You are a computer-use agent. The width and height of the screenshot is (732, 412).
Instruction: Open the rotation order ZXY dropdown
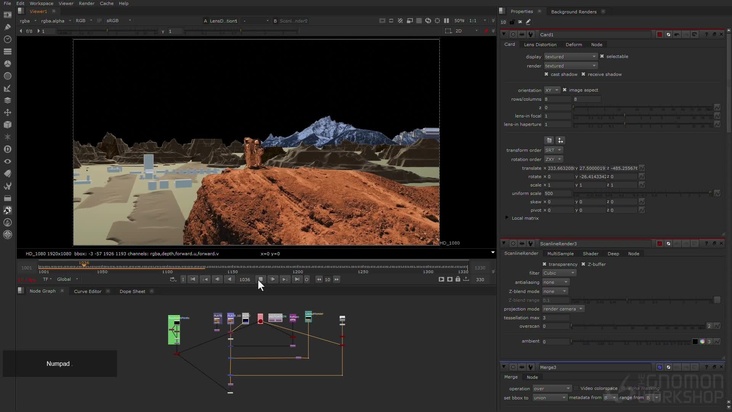click(555, 159)
